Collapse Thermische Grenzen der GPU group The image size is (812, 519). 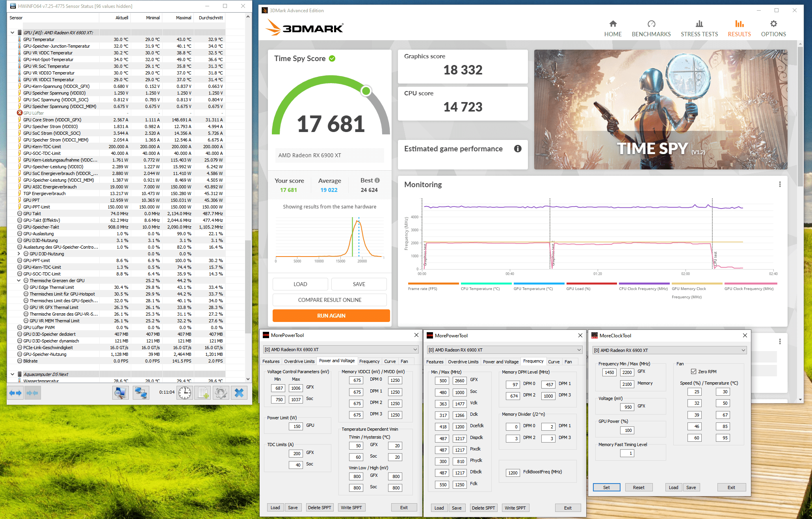pyautogui.click(x=19, y=281)
